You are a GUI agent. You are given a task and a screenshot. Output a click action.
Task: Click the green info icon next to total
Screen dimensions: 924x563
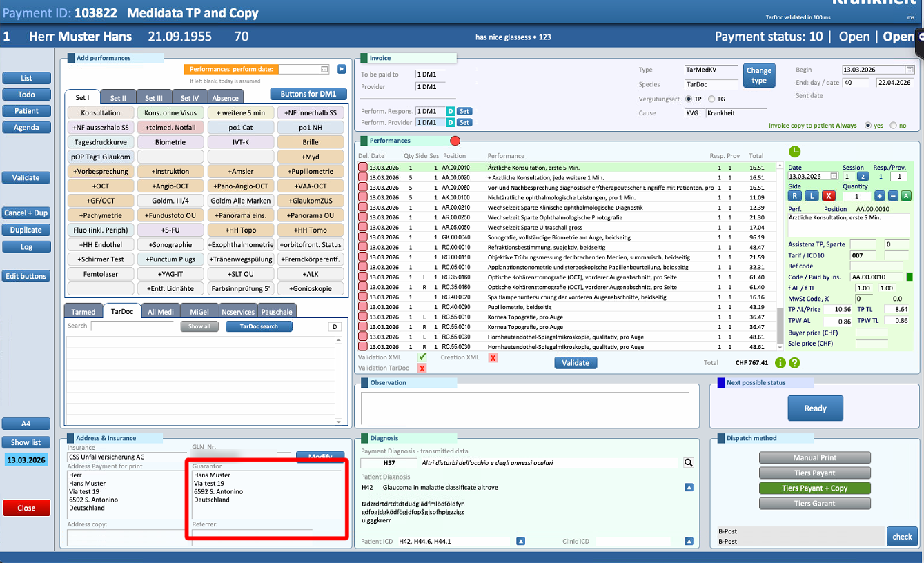pos(780,363)
